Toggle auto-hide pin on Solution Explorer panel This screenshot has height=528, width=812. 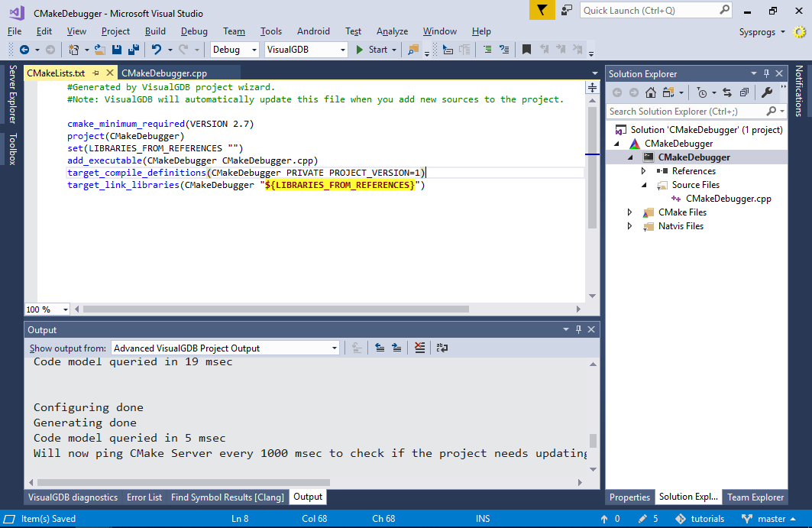766,73
